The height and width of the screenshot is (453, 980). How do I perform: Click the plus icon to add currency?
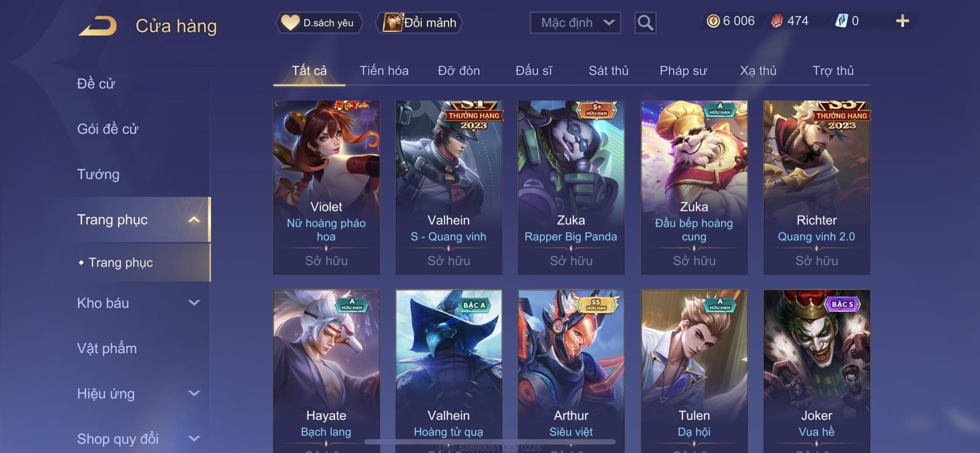coord(902,21)
